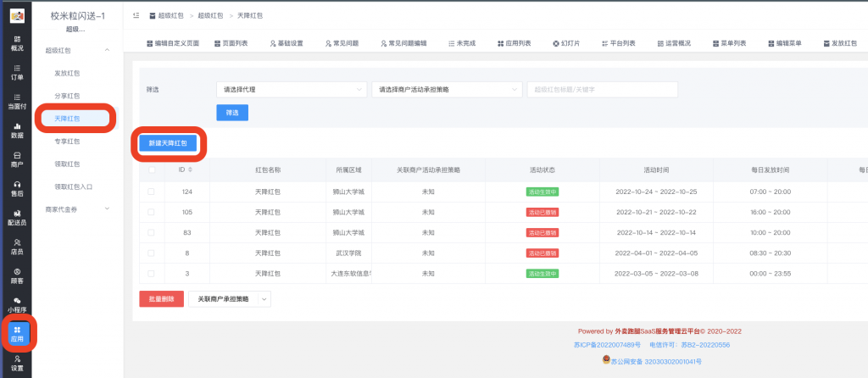Screen dimensions: 868x378
Task: Select 分享红包 in the side menu
Action: pyautogui.click(x=67, y=96)
